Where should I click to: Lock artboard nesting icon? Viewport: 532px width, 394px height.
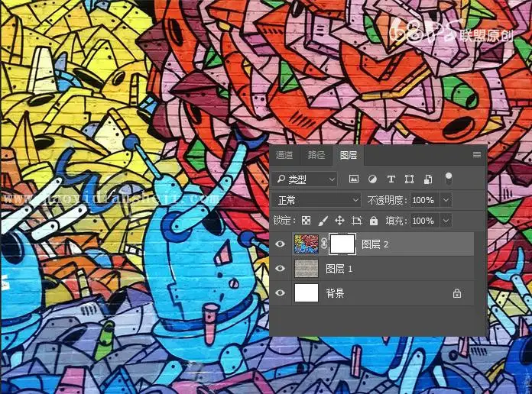pyautogui.click(x=357, y=221)
